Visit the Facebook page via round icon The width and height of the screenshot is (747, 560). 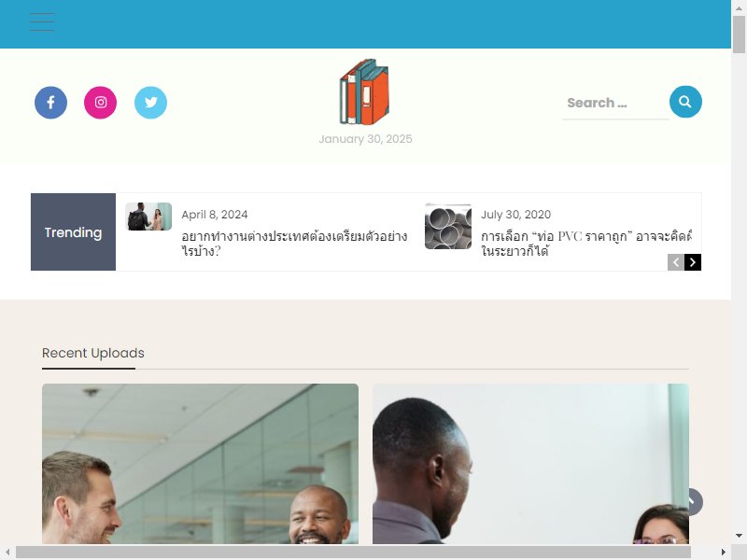(x=51, y=103)
